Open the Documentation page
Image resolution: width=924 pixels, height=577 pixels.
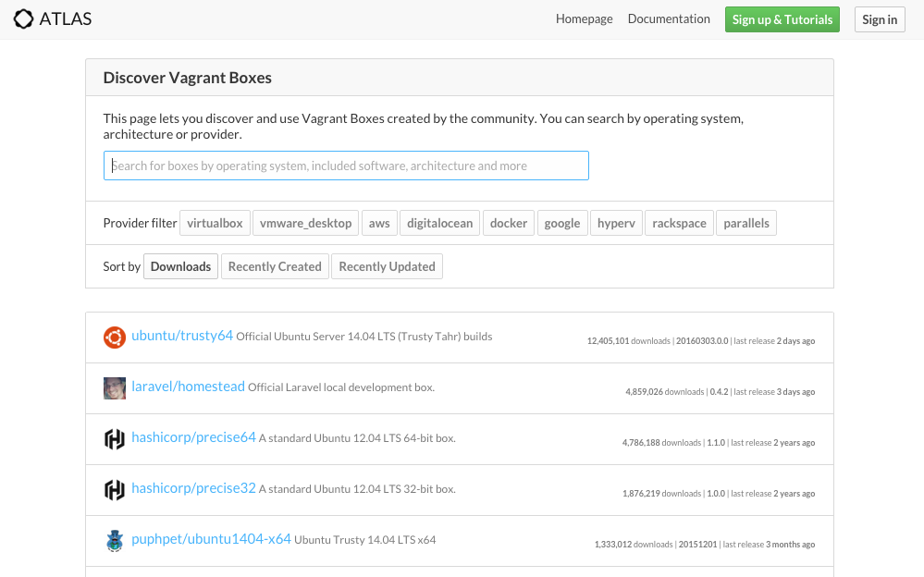pyautogui.click(x=669, y=18)
